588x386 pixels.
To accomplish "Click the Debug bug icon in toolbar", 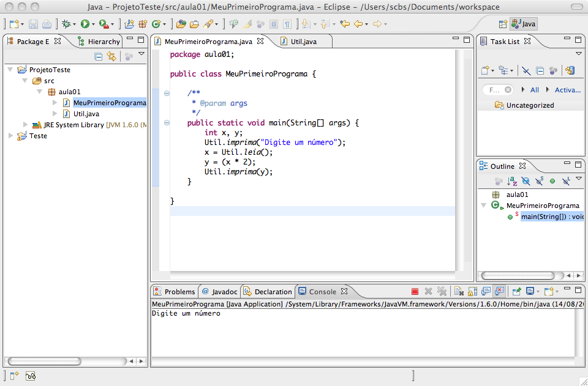I will [x=66, y=24].
